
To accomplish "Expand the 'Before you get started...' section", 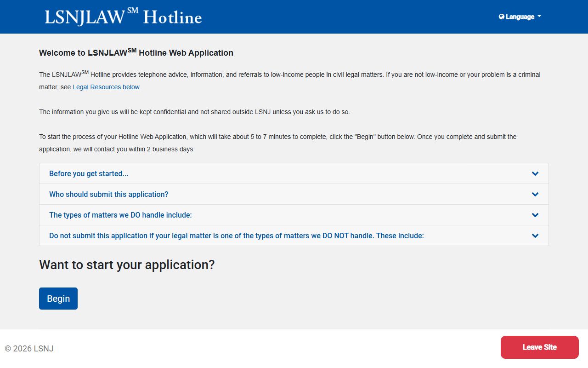I will coord(294,173).
